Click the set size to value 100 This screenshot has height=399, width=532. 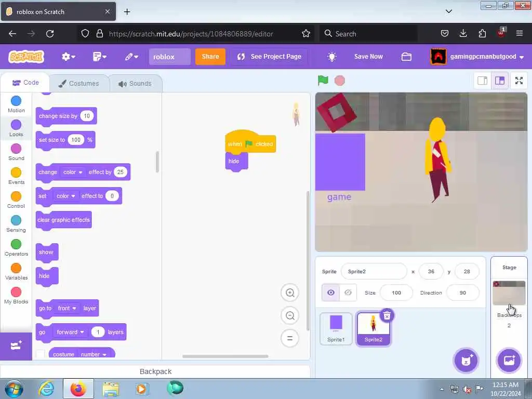pyautogui.click(x=76, y=140)
